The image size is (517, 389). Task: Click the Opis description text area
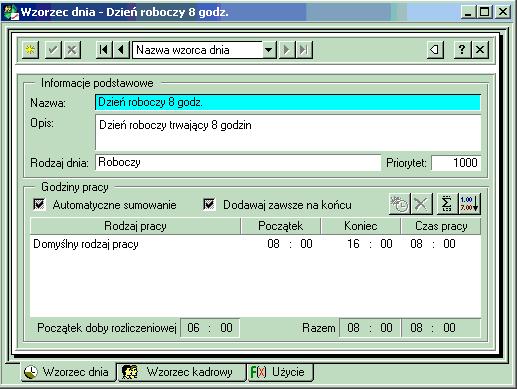tap(288, 133)
